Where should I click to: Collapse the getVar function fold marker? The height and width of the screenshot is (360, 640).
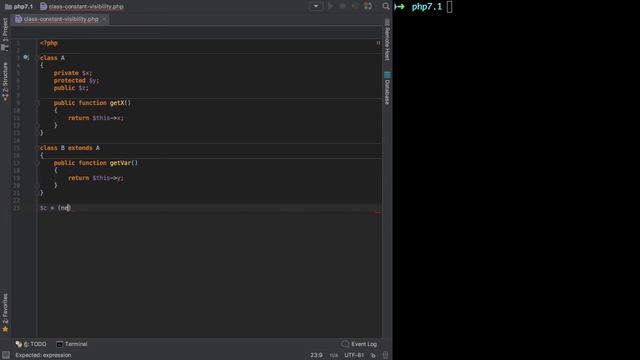click(x=37, y=163)
